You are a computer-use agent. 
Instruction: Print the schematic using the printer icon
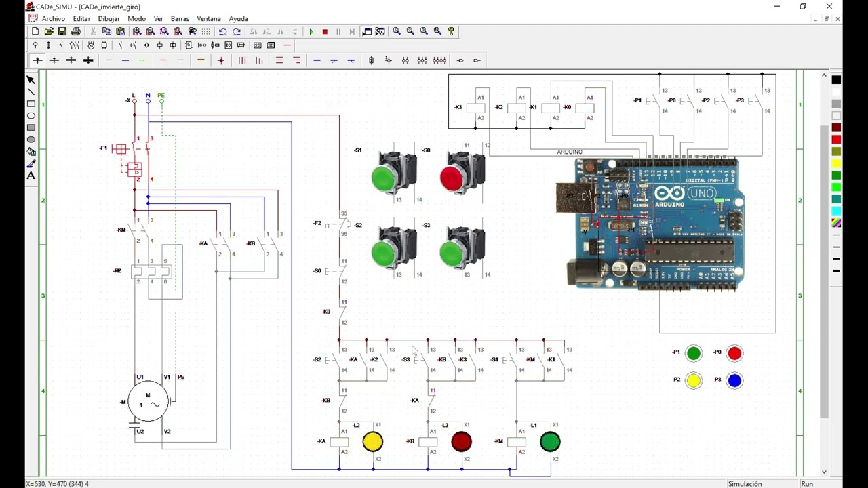pyautogui.click(x=76, y=31)
